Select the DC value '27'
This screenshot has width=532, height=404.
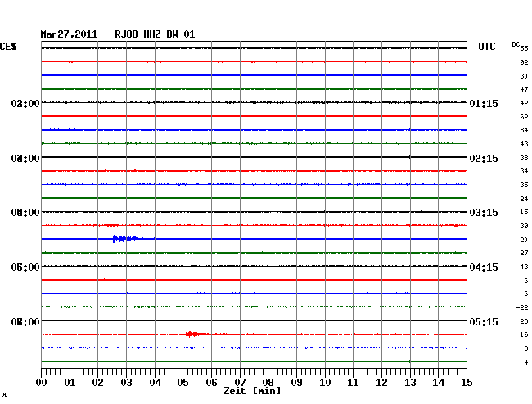(x=524, y=253)
